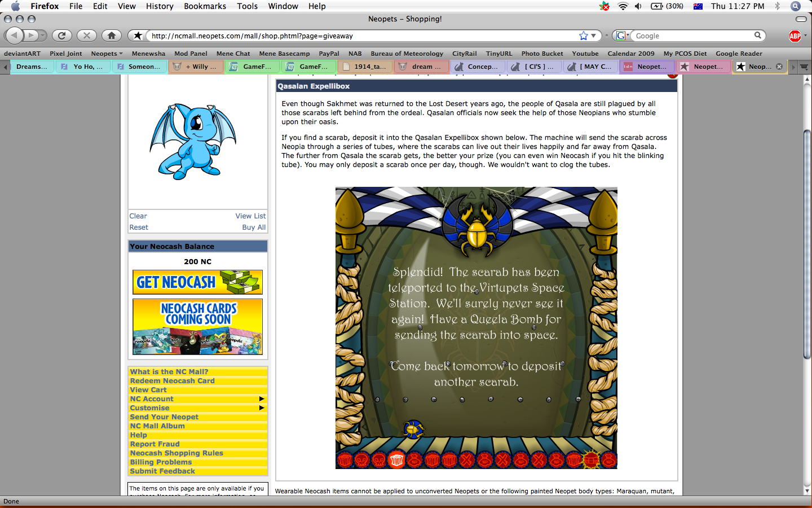Go back with the Back arrow button
This screenshot has width=812, height=508.
click(x=14, y=36)
